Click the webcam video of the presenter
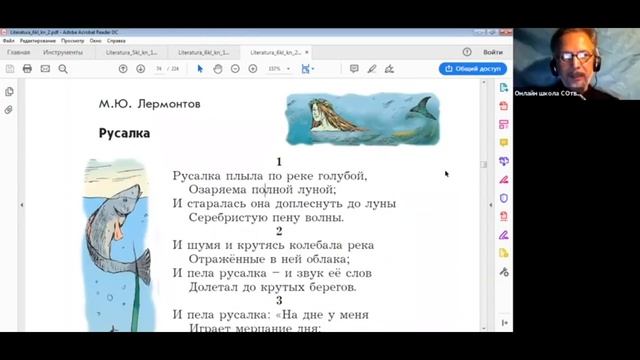 (x=577, y=64)
